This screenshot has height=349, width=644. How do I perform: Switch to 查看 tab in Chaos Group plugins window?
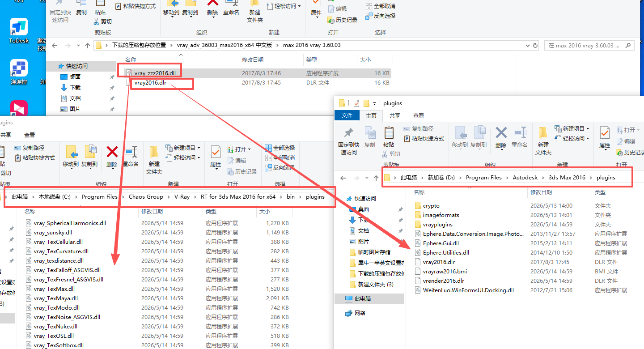coord(30,135)
